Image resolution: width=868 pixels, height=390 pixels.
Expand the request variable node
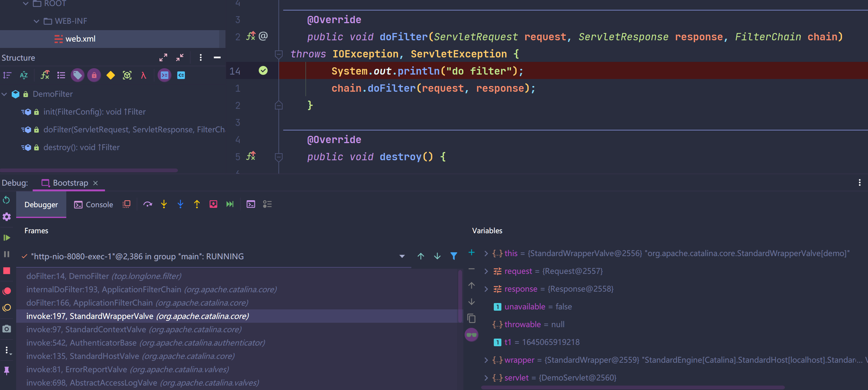pos(486,271)
